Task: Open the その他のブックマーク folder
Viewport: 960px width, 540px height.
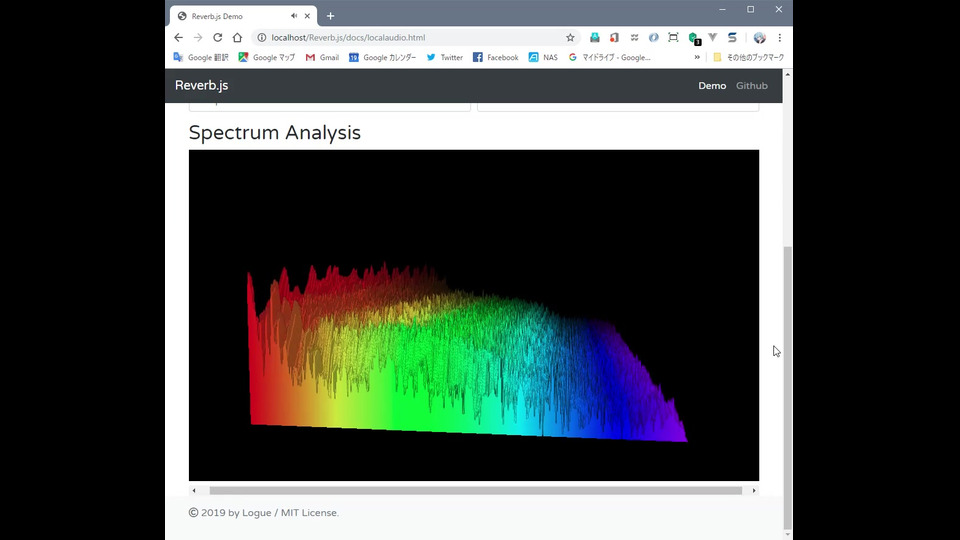Action: pos(748,57)
